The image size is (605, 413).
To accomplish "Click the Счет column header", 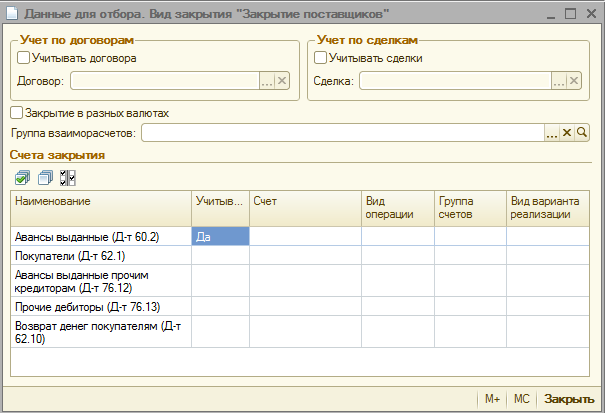I will click(x=303, y=202).
